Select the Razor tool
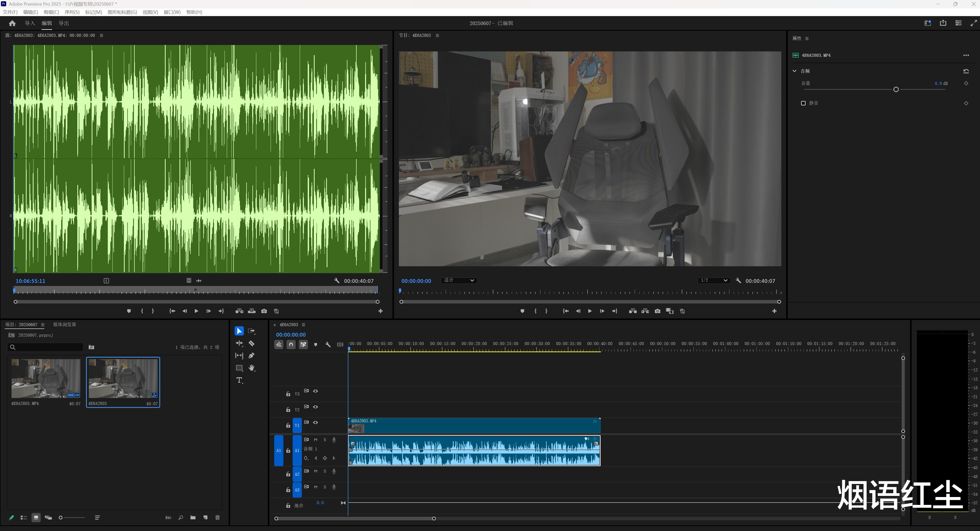980x531 pixels. (x=251, y=344)
